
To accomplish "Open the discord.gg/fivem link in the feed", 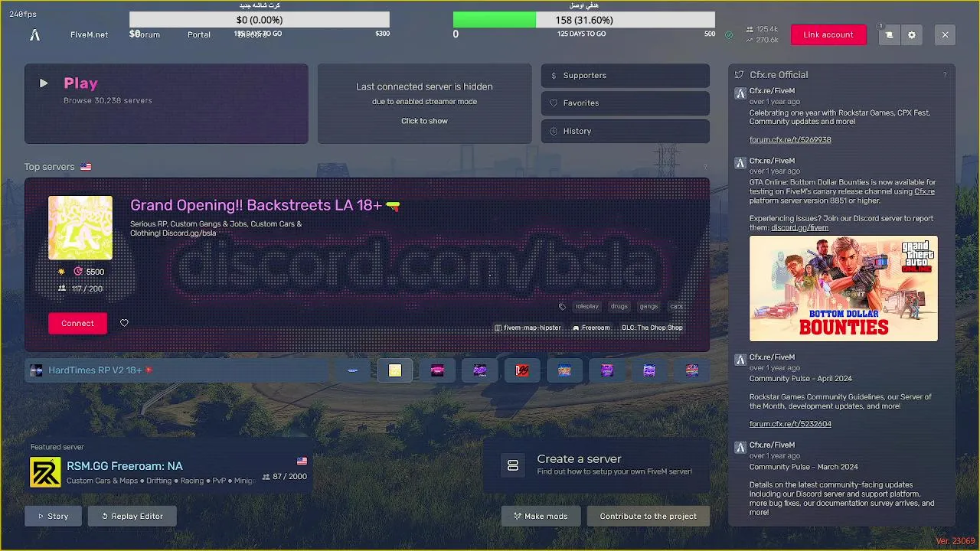I will (x=799, y=227).
